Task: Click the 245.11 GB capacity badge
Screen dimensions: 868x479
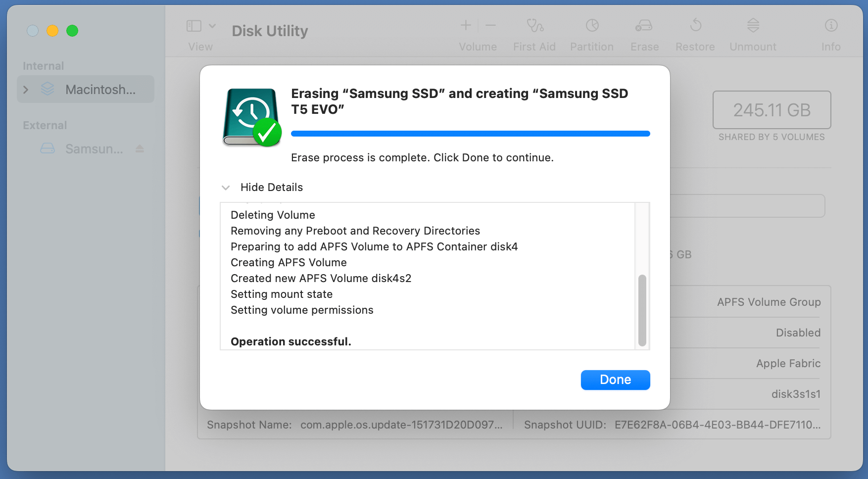Action: (x=771, y=110)
